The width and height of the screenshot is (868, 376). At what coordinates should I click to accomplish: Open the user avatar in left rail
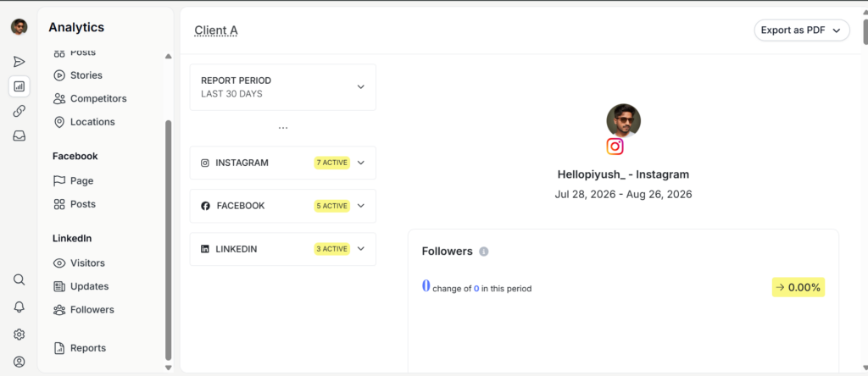19,26
